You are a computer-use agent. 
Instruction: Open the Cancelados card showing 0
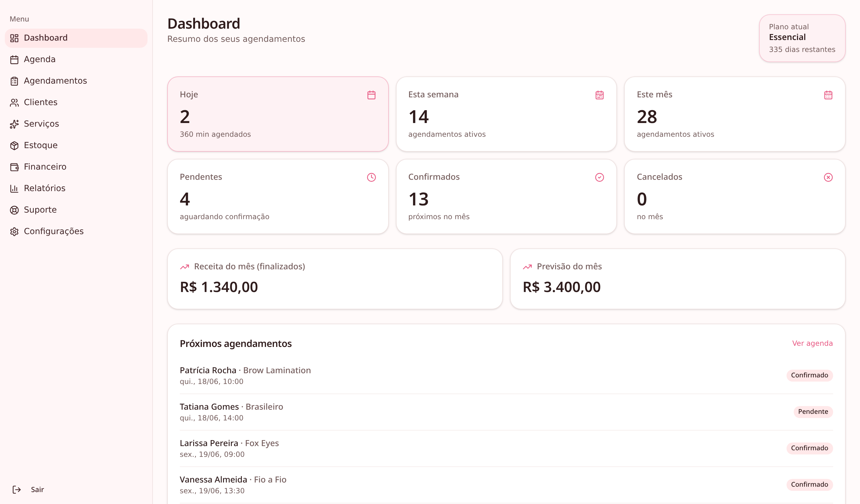click(x=735, y=196)
